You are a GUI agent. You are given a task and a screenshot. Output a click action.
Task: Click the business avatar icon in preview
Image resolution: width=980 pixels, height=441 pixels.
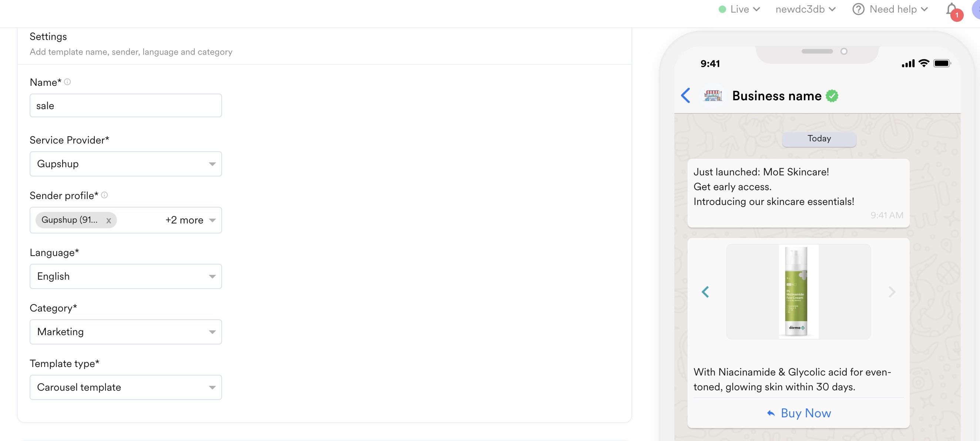[713, 95]
